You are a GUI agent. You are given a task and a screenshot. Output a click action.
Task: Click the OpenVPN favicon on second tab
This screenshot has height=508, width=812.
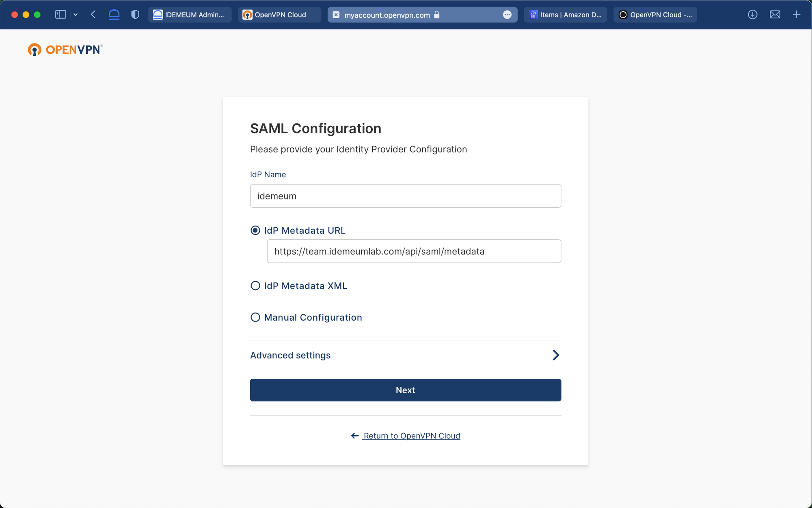pyautogui.click(x=247, y=15)
